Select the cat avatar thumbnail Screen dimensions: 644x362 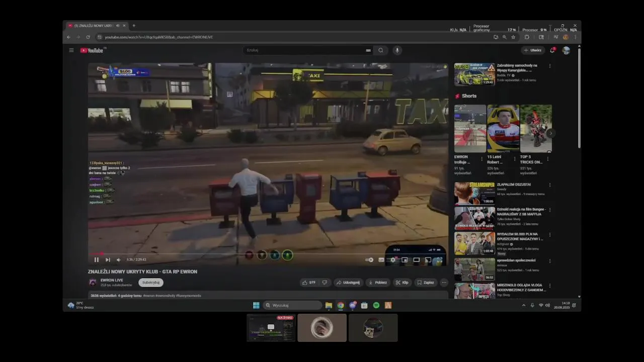(373, 328)
